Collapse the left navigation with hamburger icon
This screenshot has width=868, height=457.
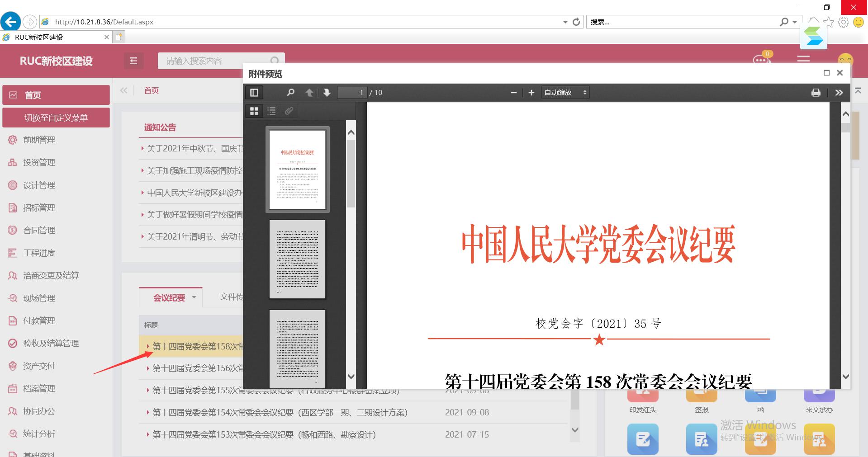pyautogui.click(x=133, y=61)
